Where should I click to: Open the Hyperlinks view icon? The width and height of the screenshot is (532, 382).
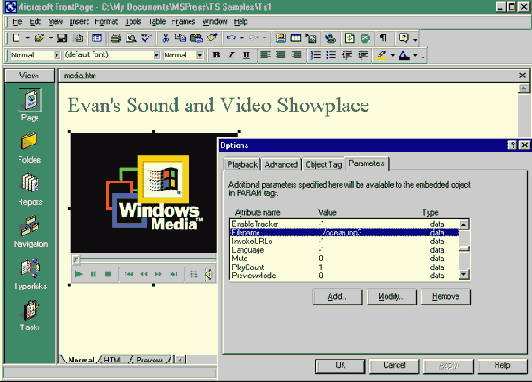[x=30, y=268]
